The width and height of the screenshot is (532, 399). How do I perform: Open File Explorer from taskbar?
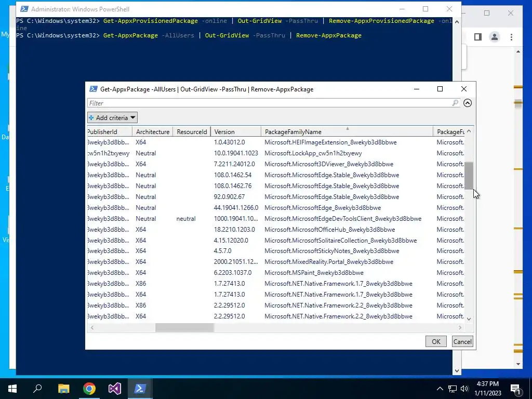[63, 389]
